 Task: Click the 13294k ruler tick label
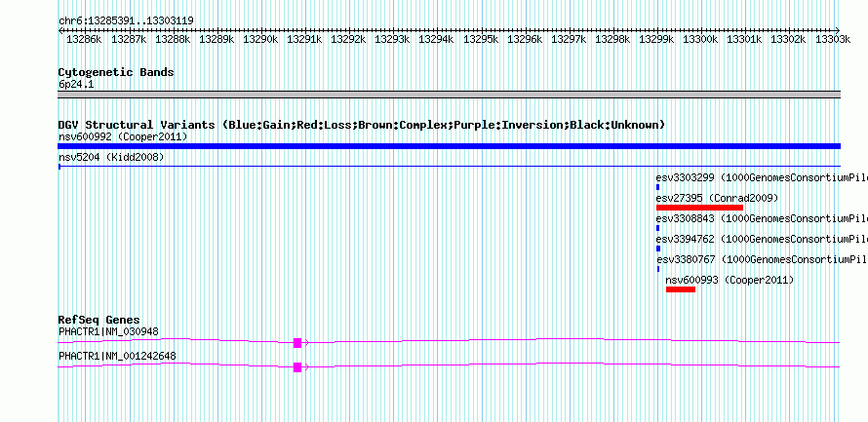(x=437, y=40)
